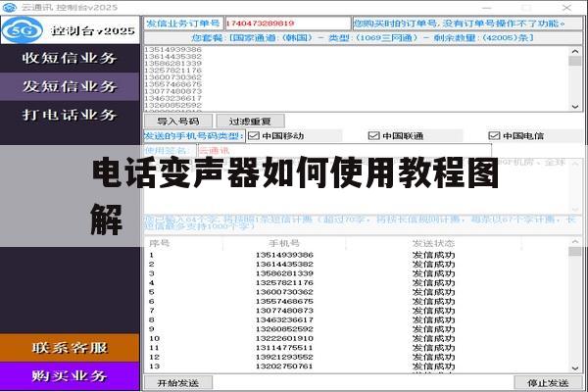The height and width of the screenshot is (392, 588).
Task: Click the order number input field
Action: [x=287, y=24]
